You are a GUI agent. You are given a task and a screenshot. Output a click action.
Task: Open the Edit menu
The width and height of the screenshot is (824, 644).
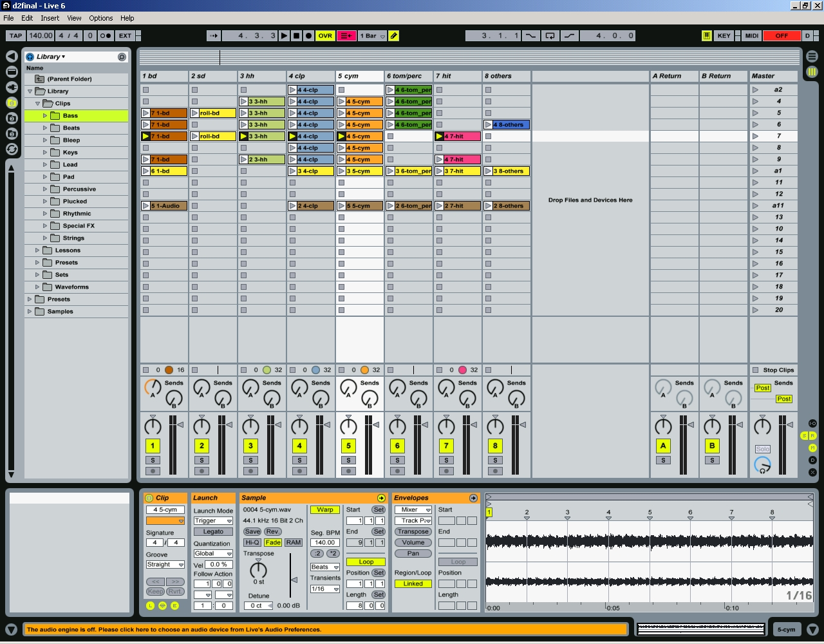tap(27, 18)
